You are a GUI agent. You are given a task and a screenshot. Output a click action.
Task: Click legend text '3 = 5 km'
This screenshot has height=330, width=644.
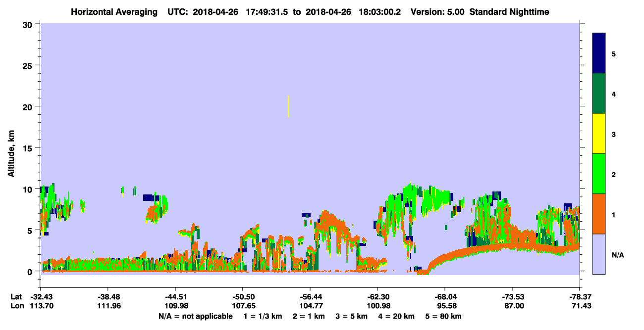pyautogui.click(x=351, y=316)
